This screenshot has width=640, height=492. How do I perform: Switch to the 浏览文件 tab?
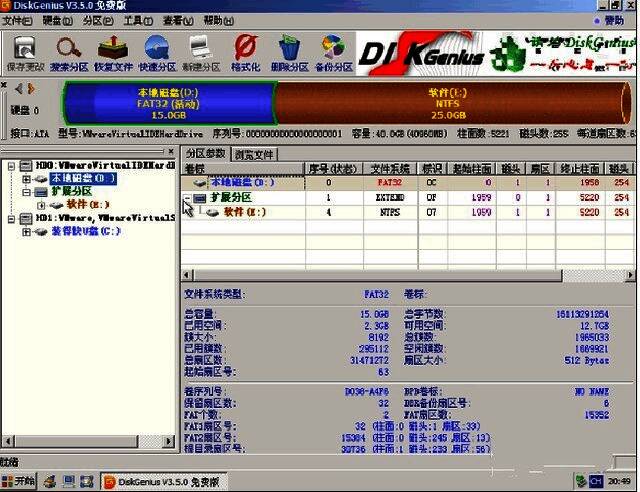click(x=254, y=154)
